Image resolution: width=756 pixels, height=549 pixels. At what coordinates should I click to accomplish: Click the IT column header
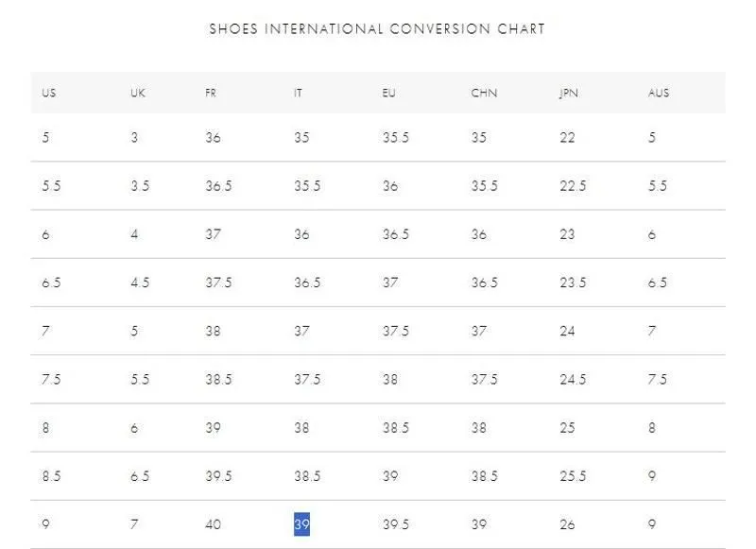click(298, 93)
